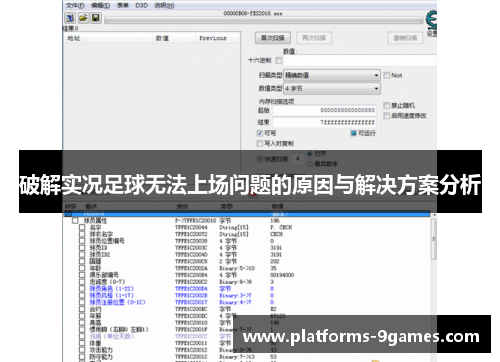Click the Cheat Engine logo settings icon

click(432, 20)
